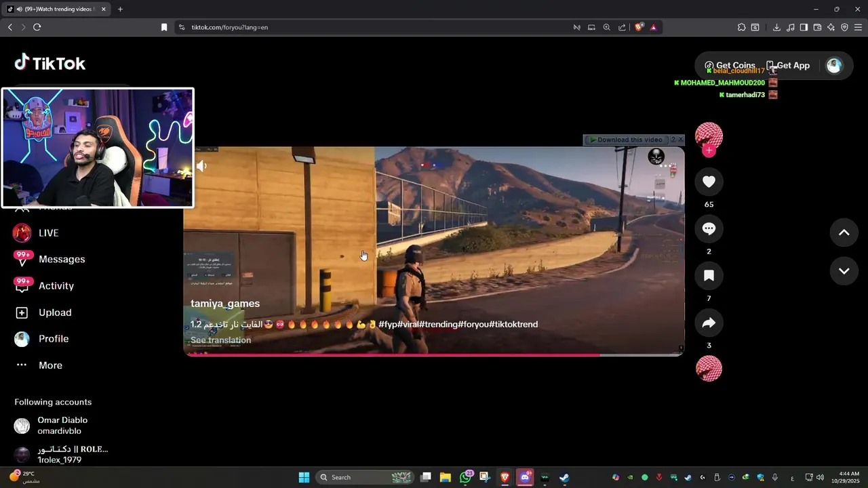
Task: Open the Activity inbox
Action: coord(44,285)
